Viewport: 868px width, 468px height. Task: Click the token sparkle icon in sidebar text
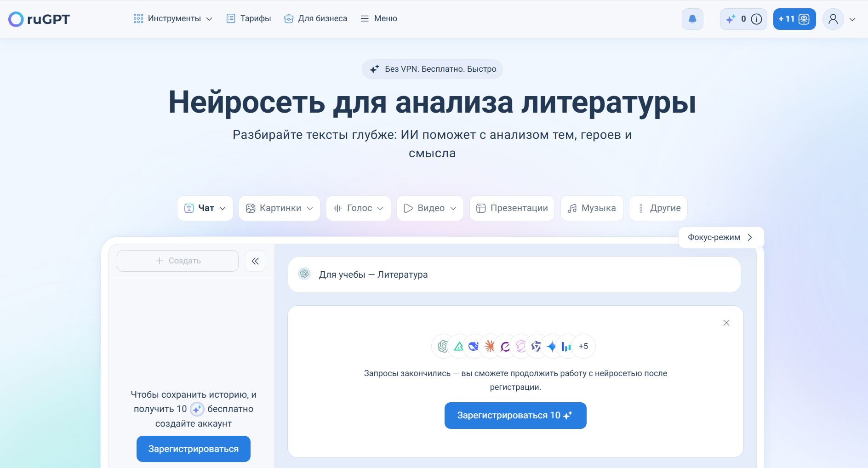click(x=197, y=409)
